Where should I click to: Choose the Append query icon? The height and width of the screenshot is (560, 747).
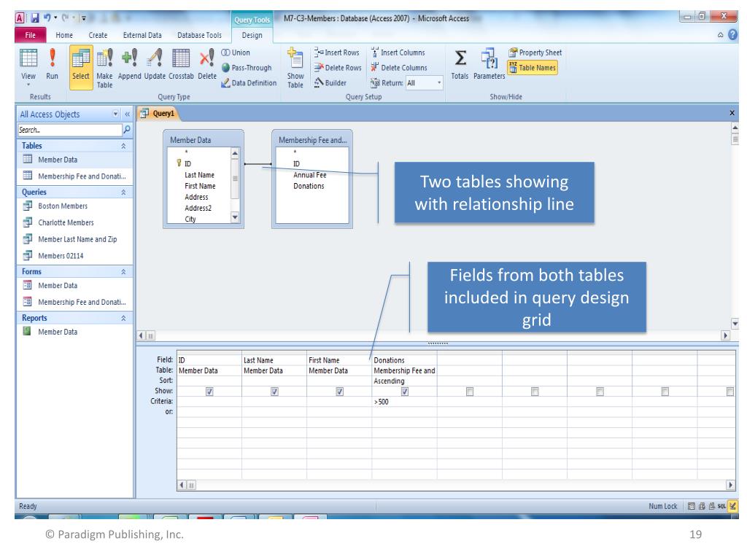click(130, 64)
